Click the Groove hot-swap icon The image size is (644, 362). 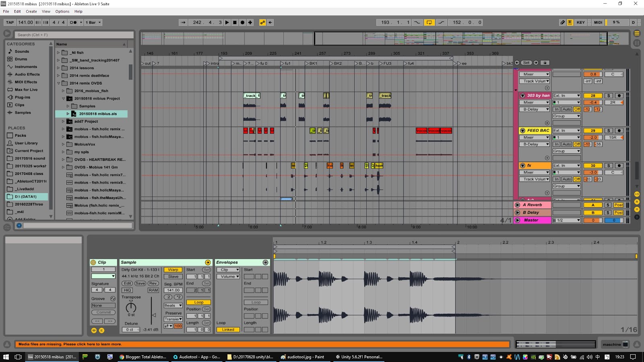113,298
